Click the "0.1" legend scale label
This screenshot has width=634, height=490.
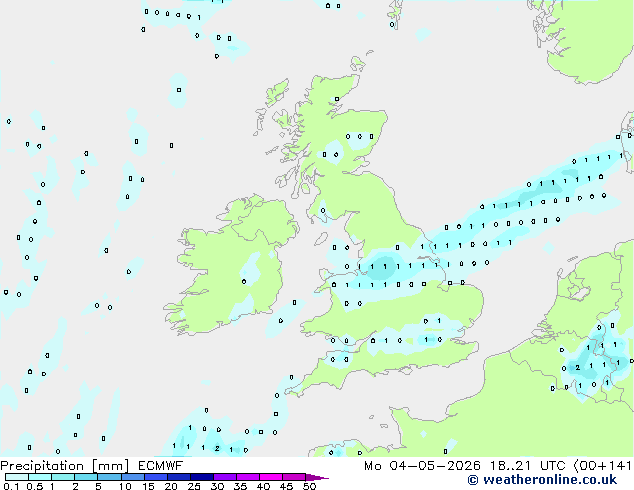tap(11, 486)
